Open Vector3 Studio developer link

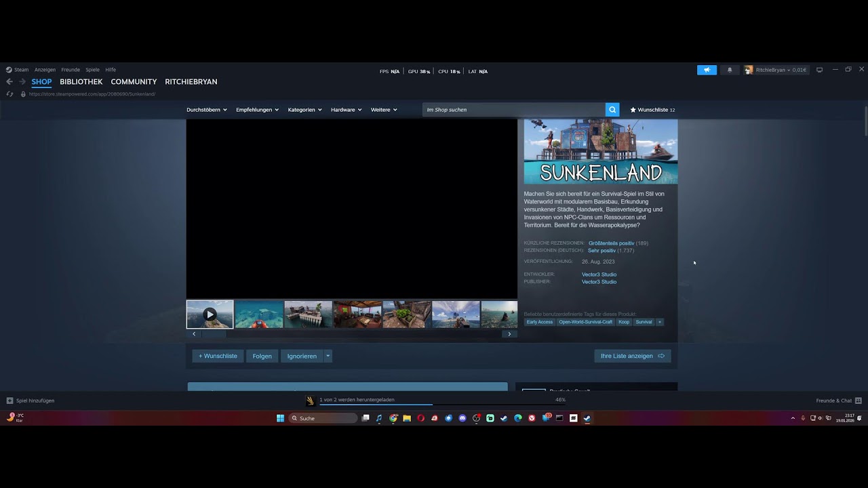pos(599,274)
